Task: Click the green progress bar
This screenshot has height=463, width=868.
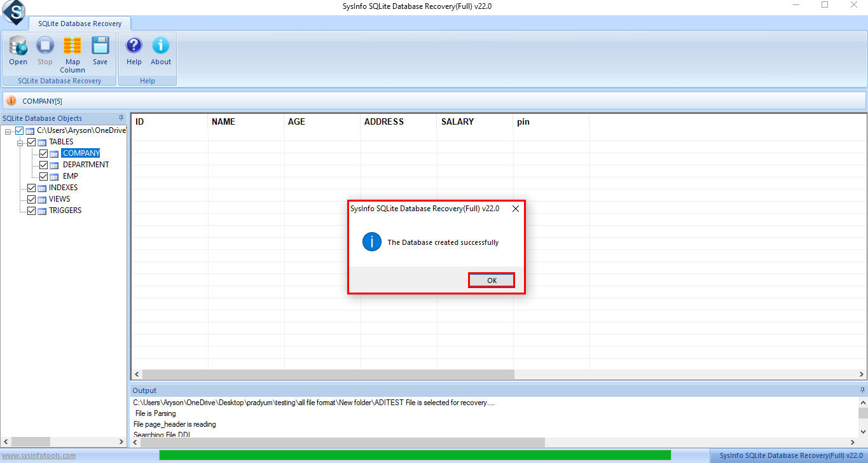Action: tap(415, 455)
